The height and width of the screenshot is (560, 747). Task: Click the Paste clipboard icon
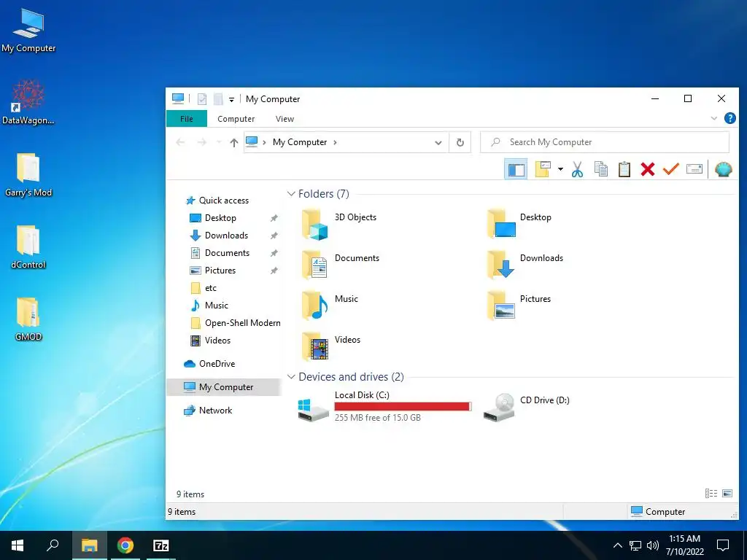click(624, 169)
